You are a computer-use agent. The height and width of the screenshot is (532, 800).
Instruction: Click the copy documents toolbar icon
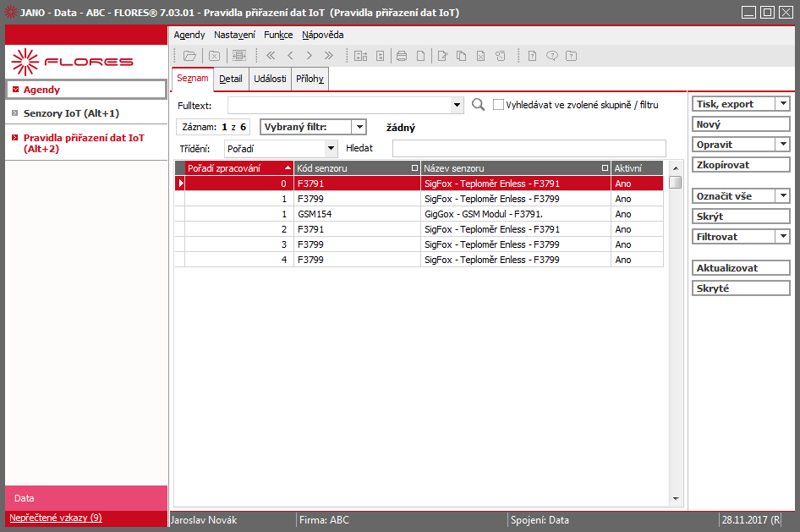click(461, 56)
